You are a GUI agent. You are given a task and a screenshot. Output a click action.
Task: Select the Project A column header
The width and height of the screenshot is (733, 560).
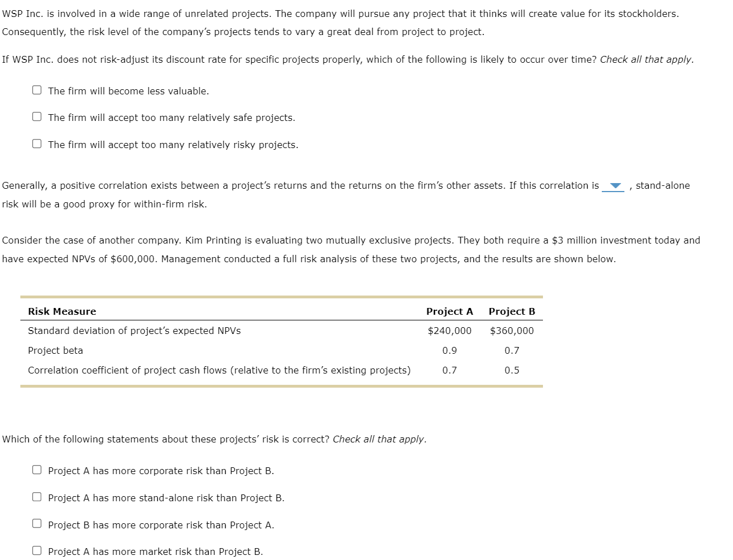(450, 311)
